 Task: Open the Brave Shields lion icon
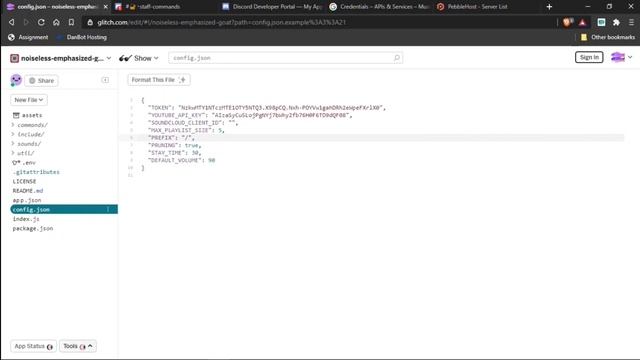point(567,22)
